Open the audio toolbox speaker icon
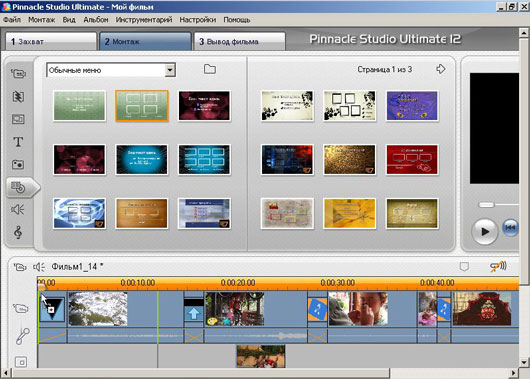Screen dimensions: 530x379 point(39,267)
